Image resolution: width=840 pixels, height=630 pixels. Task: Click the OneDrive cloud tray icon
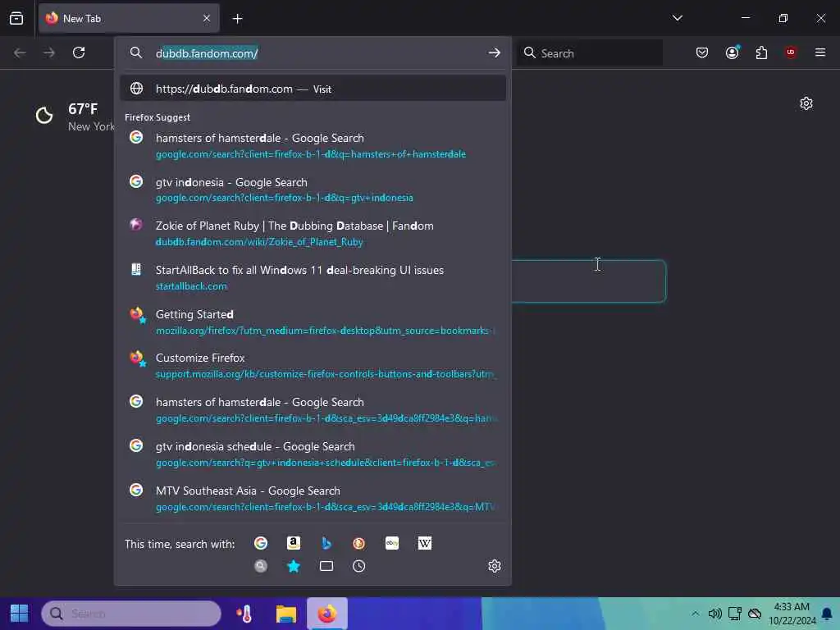(755, 614)
